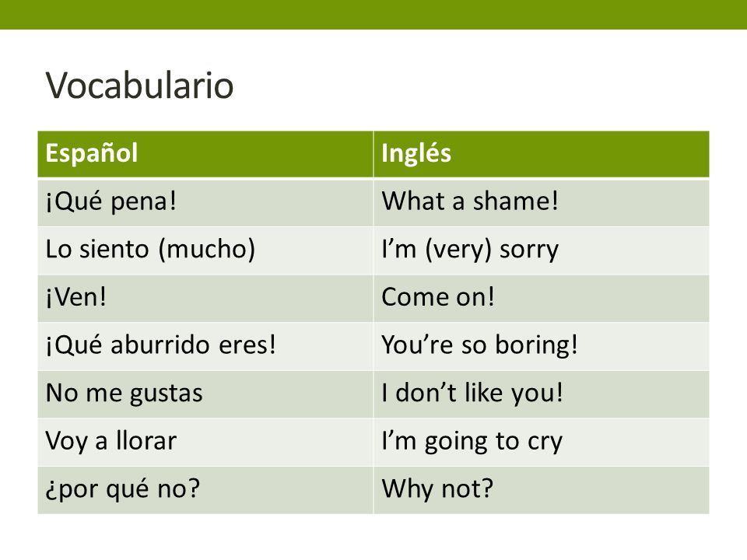Select the Inglés column header

point(542,154)
